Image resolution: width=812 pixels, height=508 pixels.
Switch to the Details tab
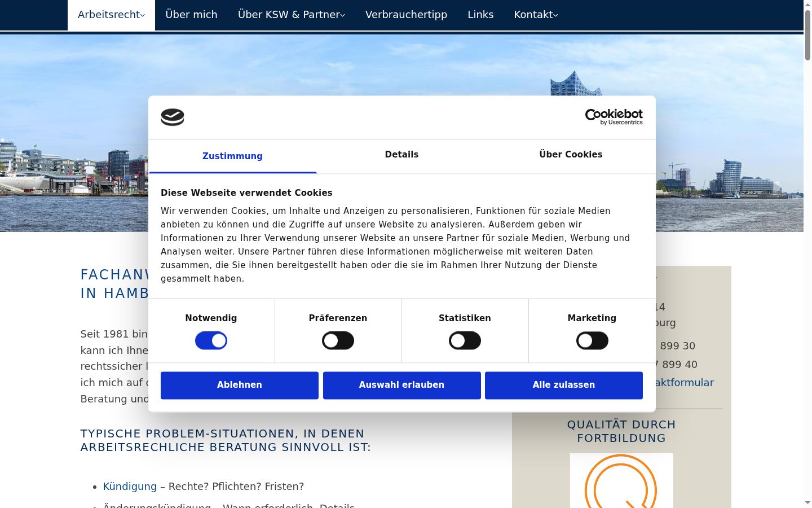(401, 155)
